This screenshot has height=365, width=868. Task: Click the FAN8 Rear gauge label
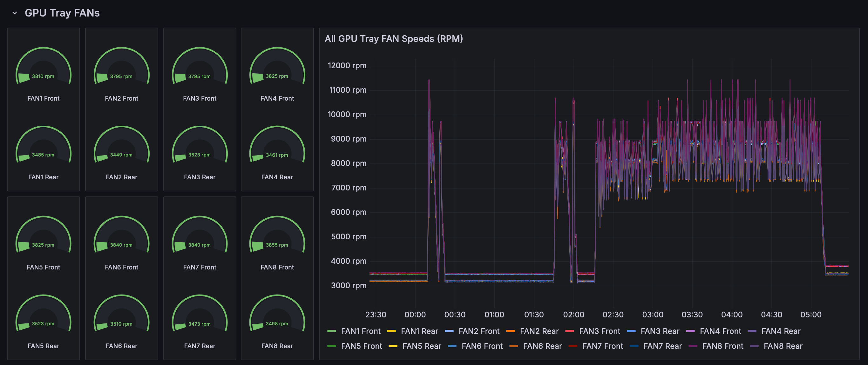point(277,346)
